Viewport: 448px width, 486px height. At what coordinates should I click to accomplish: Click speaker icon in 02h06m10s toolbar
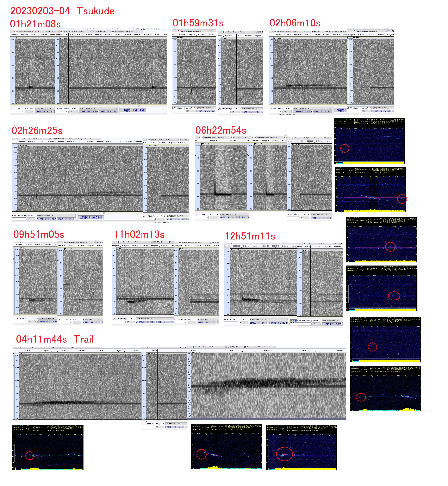(326, 32)
